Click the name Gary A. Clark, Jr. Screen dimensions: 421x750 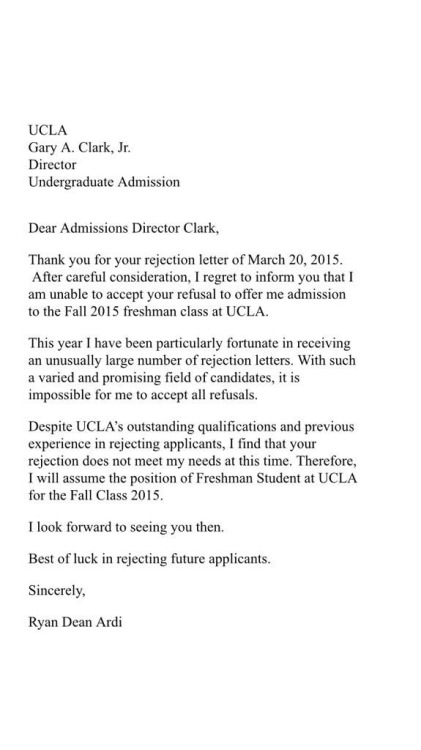pyautogui.click(x=79, y=147)
